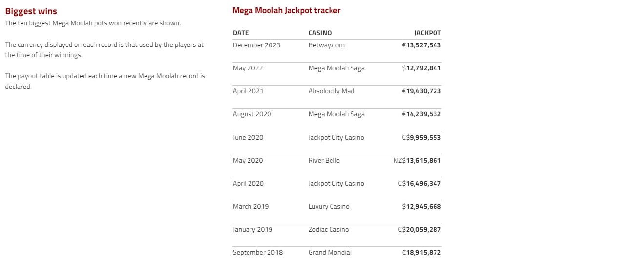Click the Biggest wins heading
The height and width of the screenshot is (262, 644).
[31, 11]
